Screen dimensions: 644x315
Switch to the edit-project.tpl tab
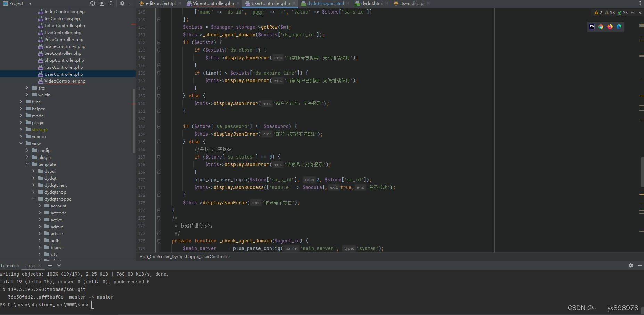(x=160, y=3)
